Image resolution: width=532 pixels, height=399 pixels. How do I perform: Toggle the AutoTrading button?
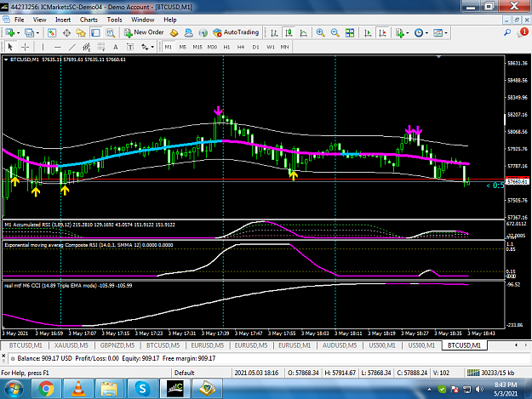[236, 32]
